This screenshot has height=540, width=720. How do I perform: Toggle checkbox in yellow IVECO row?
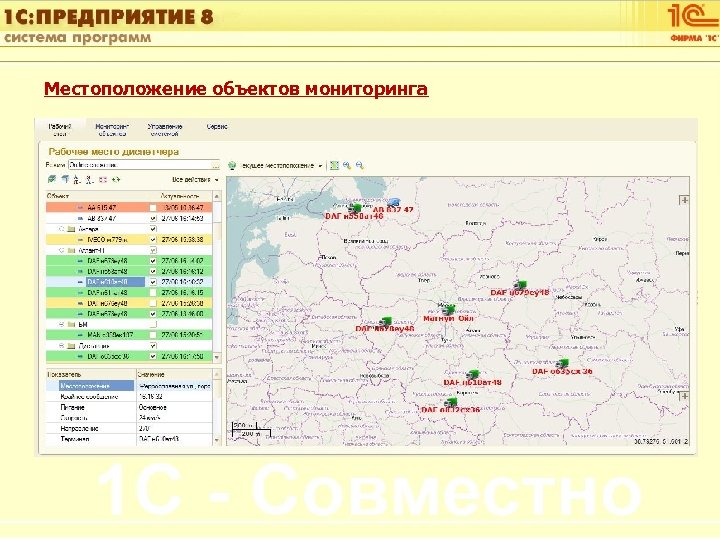tap(153, 239)
